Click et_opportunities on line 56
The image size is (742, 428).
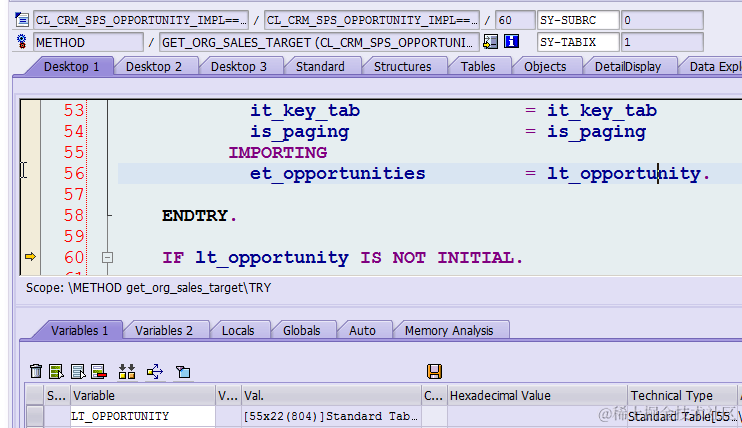click(x=337, y=174)
